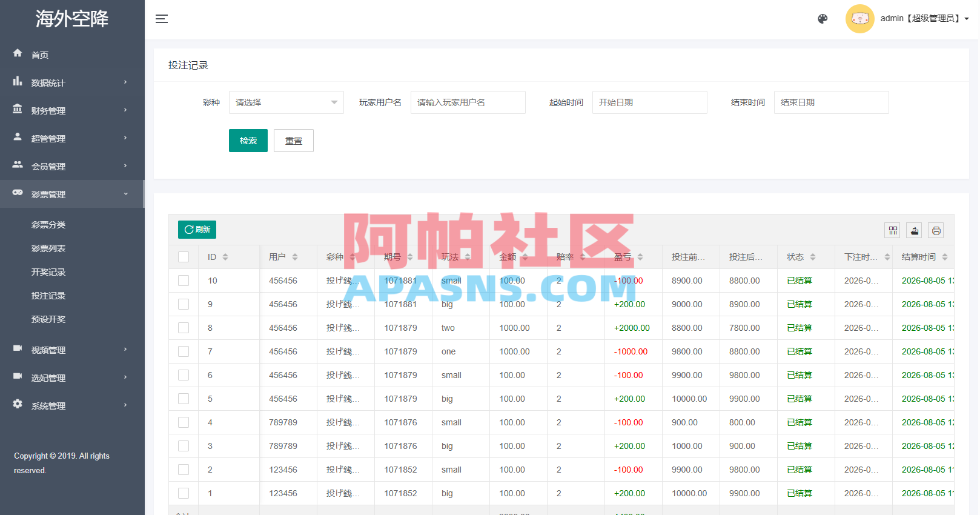Tick the select-all checkbox in table header

tap(184, 257)
